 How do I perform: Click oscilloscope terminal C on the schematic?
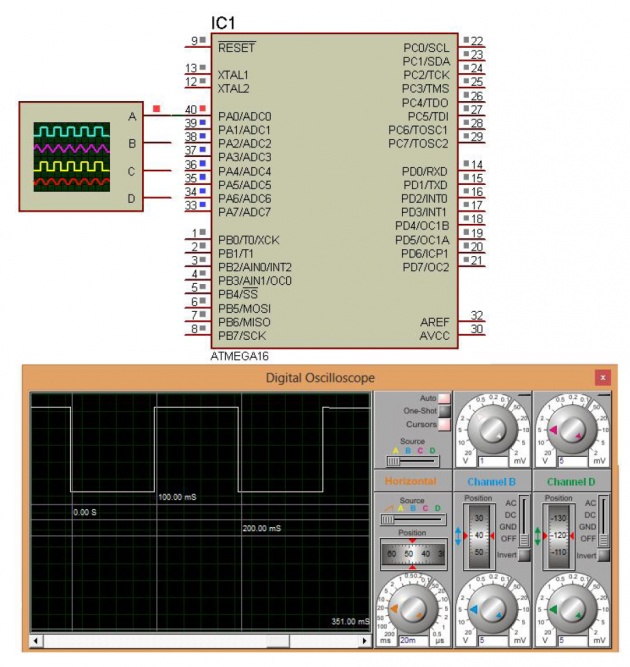click(131, 171)
